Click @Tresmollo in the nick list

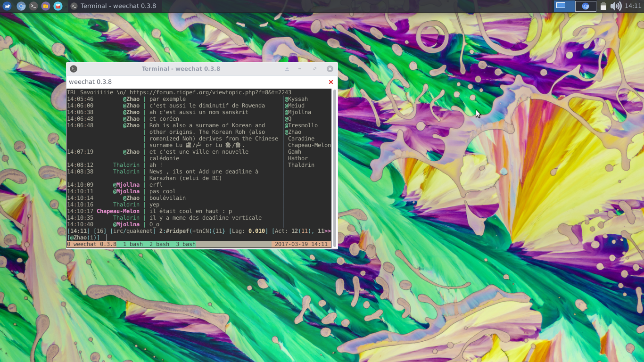[302, 125]
